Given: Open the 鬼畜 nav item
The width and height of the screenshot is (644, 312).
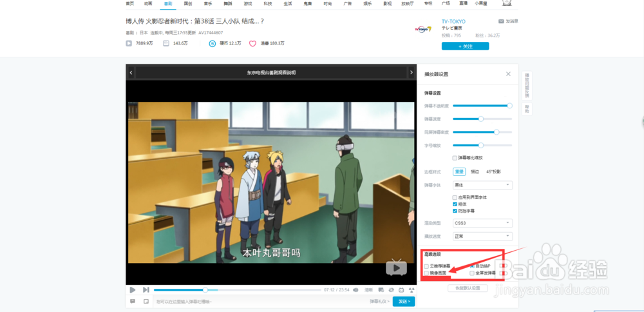Looking at the screenshot, I should [x=308, y=3].
